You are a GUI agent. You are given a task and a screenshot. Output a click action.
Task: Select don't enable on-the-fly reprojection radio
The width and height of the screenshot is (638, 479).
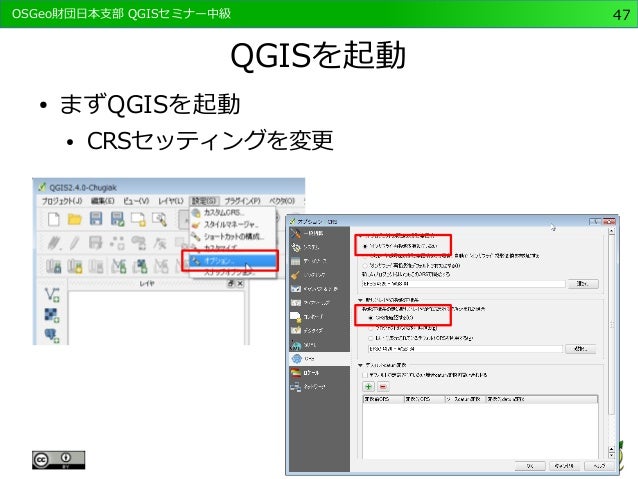(365, 246)
